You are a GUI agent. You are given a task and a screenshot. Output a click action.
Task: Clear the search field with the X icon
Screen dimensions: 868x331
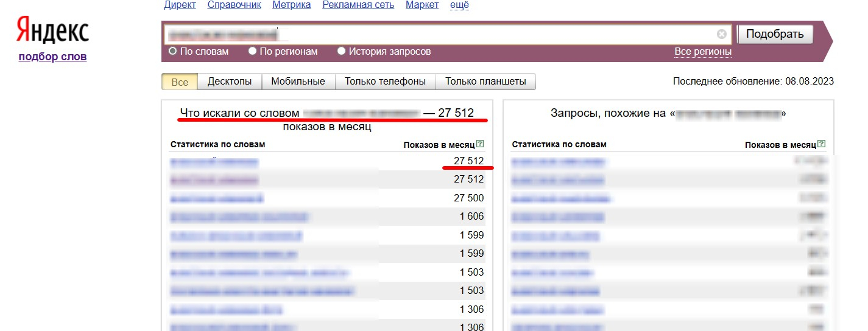pyautogui.click(x=722, y=34)
